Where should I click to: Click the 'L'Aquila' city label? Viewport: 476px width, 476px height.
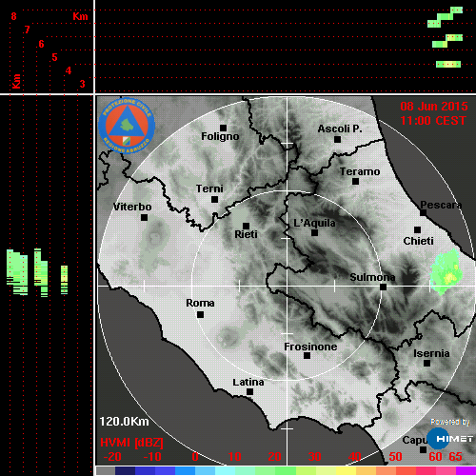tap(314, 223)
